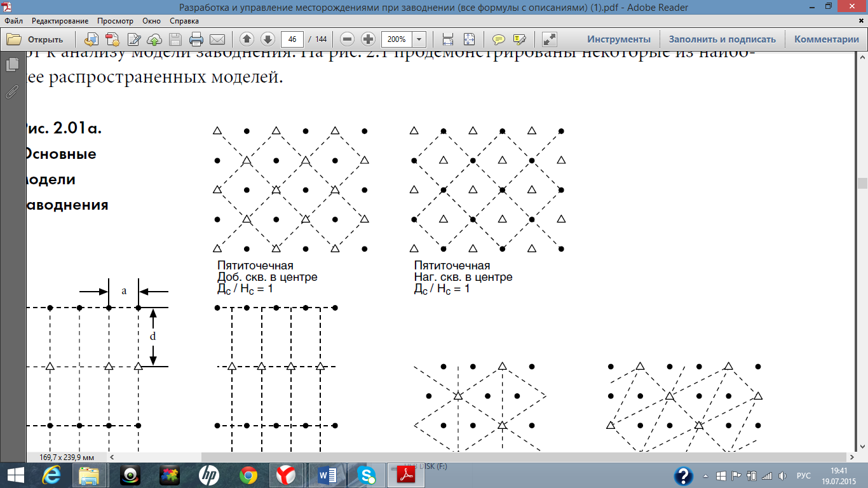Open Internet Explorer from the taskbar

pos(51,475)
